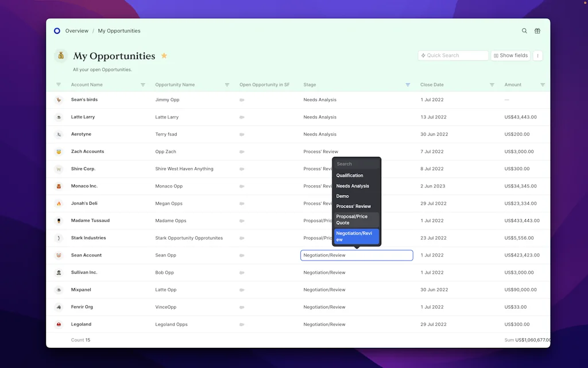Click Sean's birds account avatar icon
This screenshot has height=368, width=588.
tap(58, 99)
